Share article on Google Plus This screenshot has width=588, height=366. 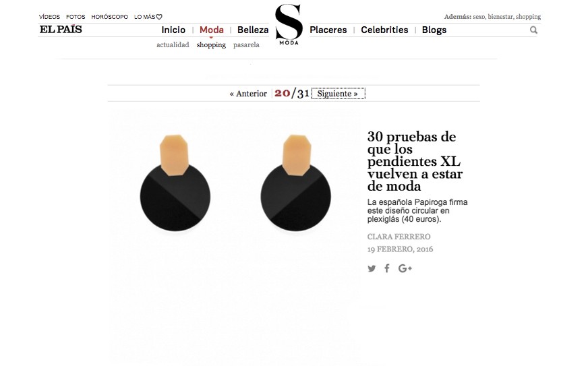click(405, 268)
